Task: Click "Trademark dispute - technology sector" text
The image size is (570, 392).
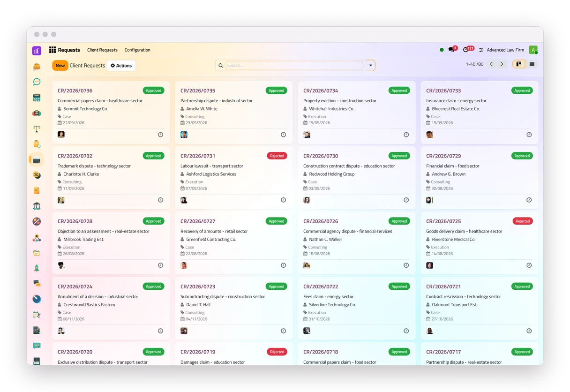Action: point(94,166)
